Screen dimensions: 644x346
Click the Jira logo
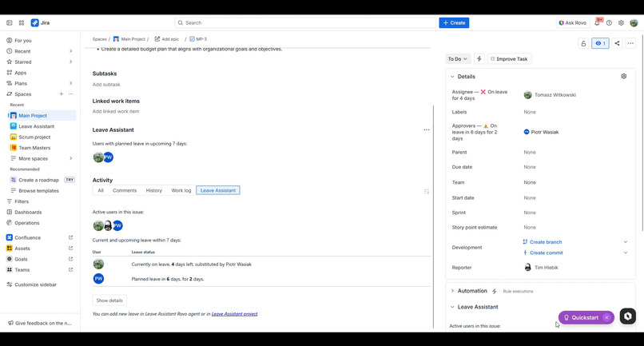[40, 23]
